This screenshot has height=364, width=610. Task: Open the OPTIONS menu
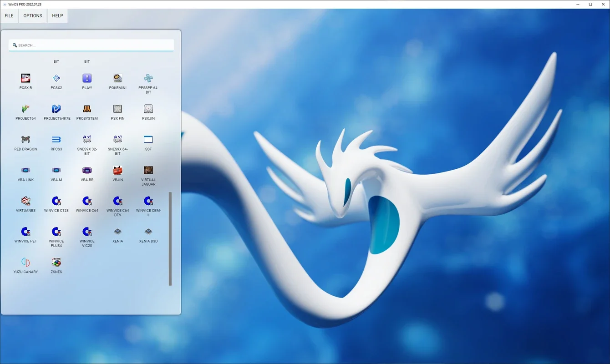(x=33, y=16)
